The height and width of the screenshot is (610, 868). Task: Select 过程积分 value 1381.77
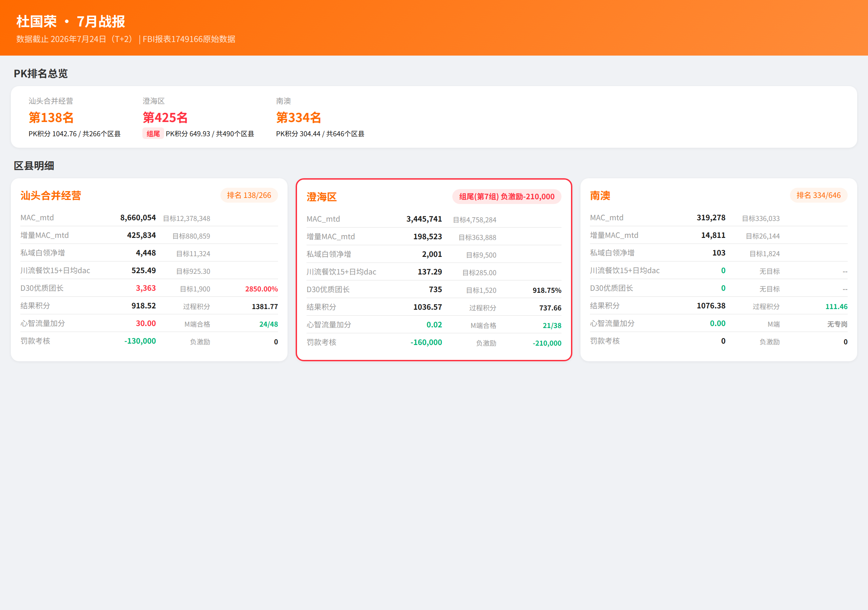click(x=265, y=306)
